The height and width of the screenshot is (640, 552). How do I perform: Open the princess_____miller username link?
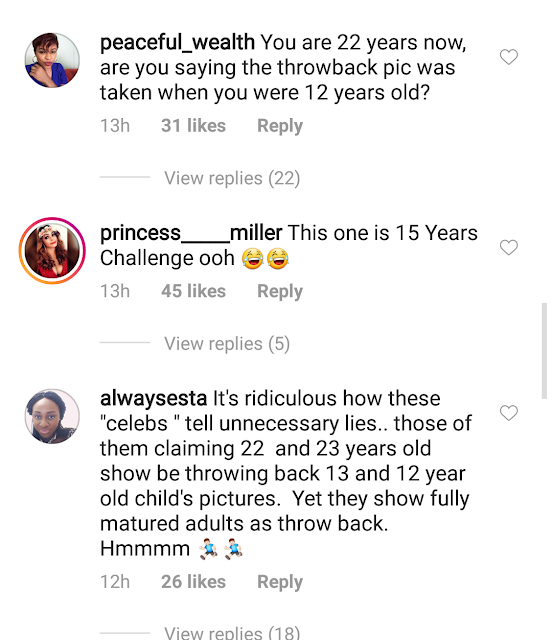coord(191,233)
